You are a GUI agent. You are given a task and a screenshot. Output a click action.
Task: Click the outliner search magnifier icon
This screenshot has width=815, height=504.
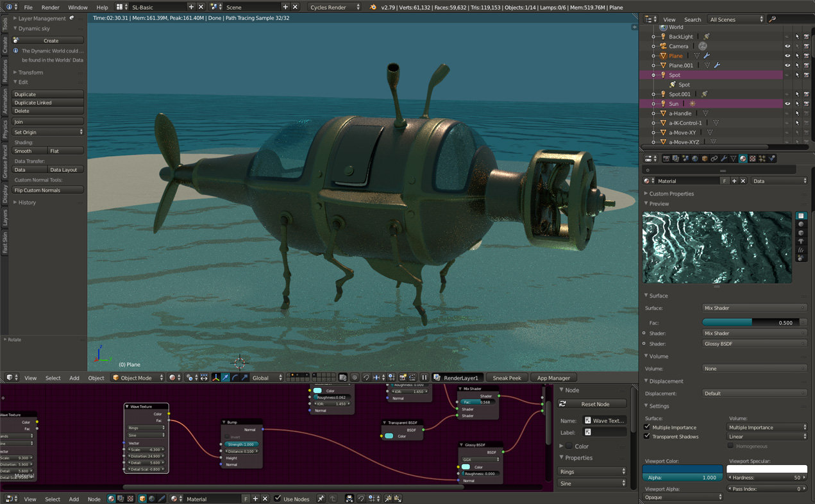tap(772, 19)
